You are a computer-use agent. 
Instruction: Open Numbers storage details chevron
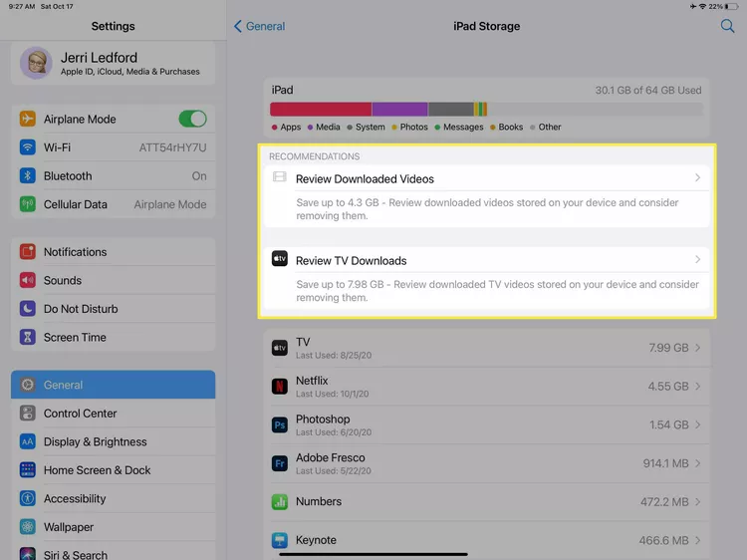click(697, 502)
